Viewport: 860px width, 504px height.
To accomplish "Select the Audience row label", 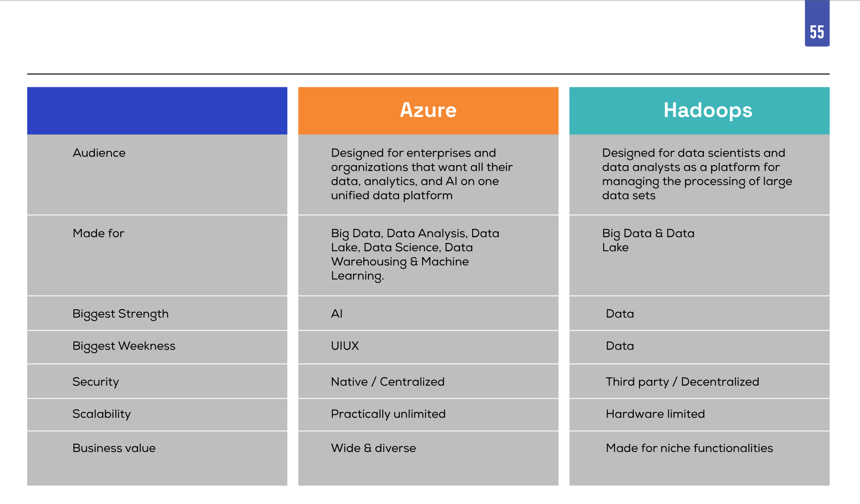I will tap(99, 153).
